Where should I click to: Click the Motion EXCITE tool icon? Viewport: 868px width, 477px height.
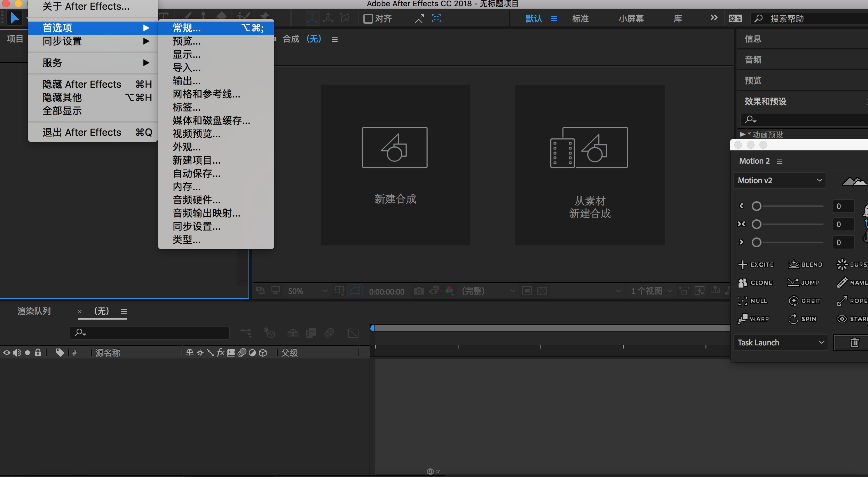pyautogui.click(x=742, y=265)
